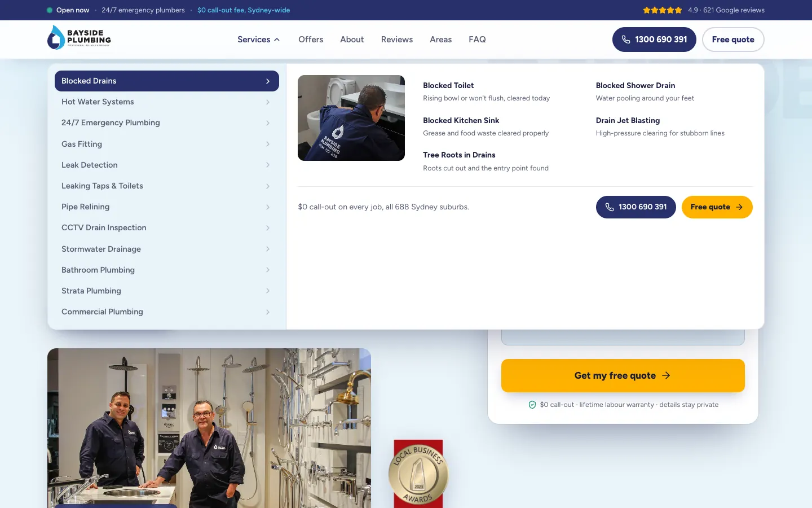Click the green shield icon under the quote form
The image size is (812, 508).
tap(532, 405)
